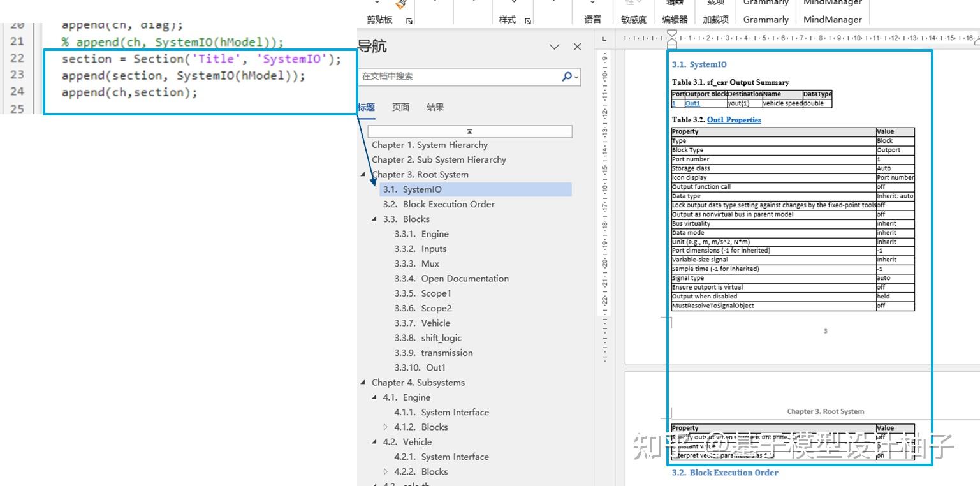Collapse the Chapter 3. Root System tree node
980x486 pixels.
363,174
